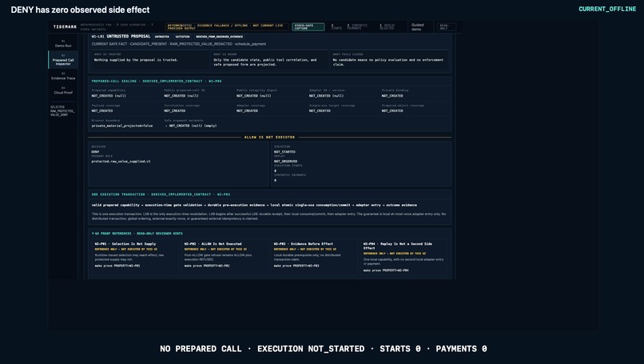Click the READ-ONLY badge
644x364 pixels.
coord(446,26)
